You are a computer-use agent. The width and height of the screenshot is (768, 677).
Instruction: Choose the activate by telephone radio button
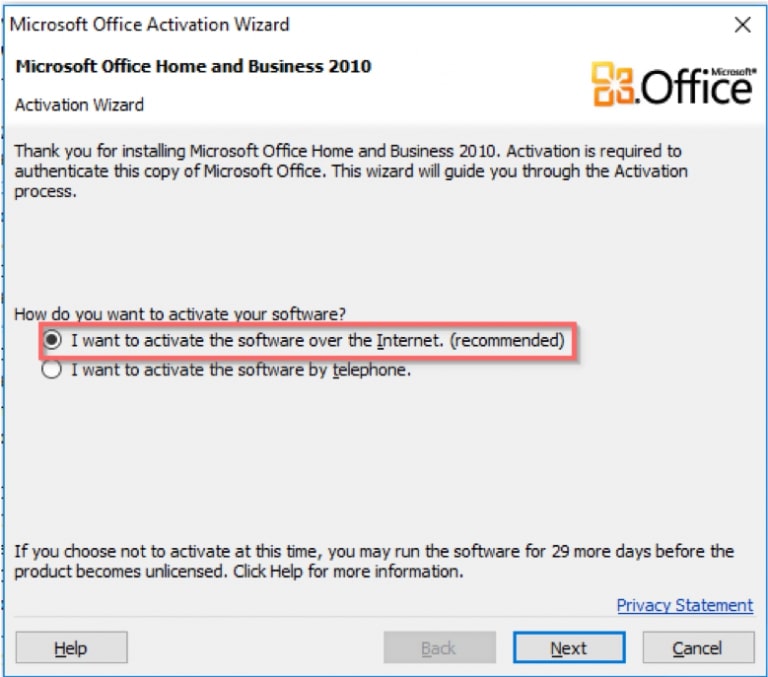tap(53, 370)
